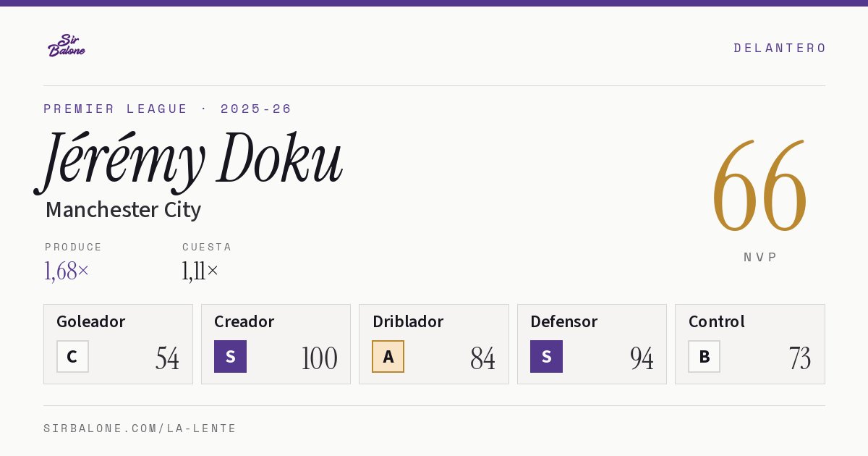Click the gold 66 NVP score
The width and height of the screenshot is (868, 456).
click(759, 186)
